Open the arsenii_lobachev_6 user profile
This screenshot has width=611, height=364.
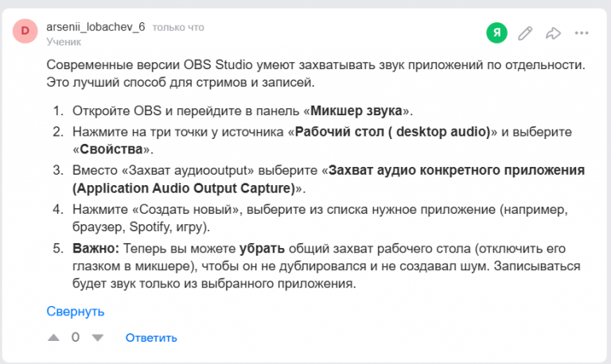click(x=95, y=27)
